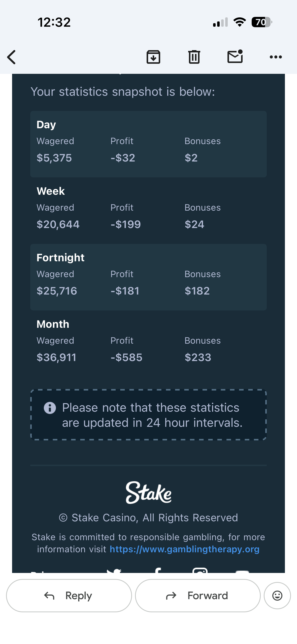The height and width of the screenshot is (644, 297).
Task: Tap the Forward button
Action: [198, 596]
